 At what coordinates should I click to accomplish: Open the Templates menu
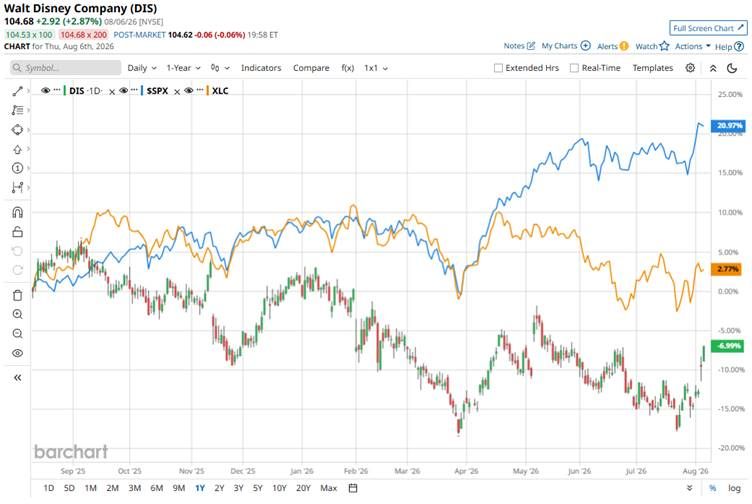[x=653, y=68]
